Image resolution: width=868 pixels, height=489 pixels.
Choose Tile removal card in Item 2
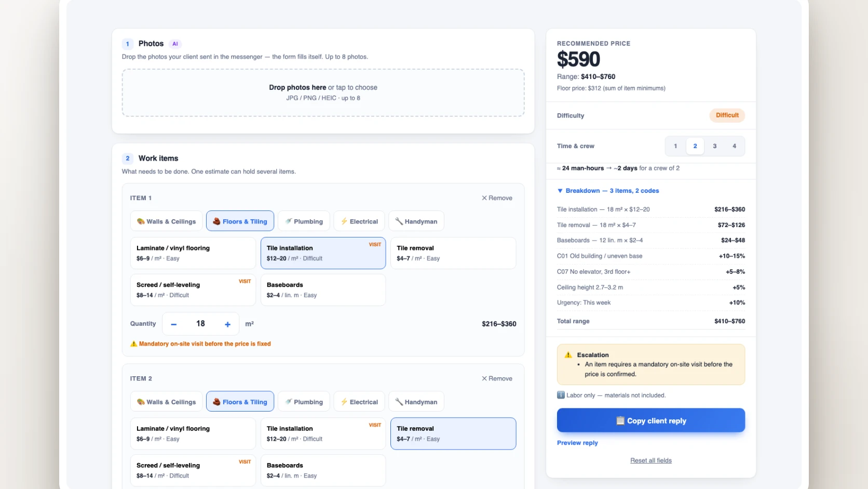[453, 433]
